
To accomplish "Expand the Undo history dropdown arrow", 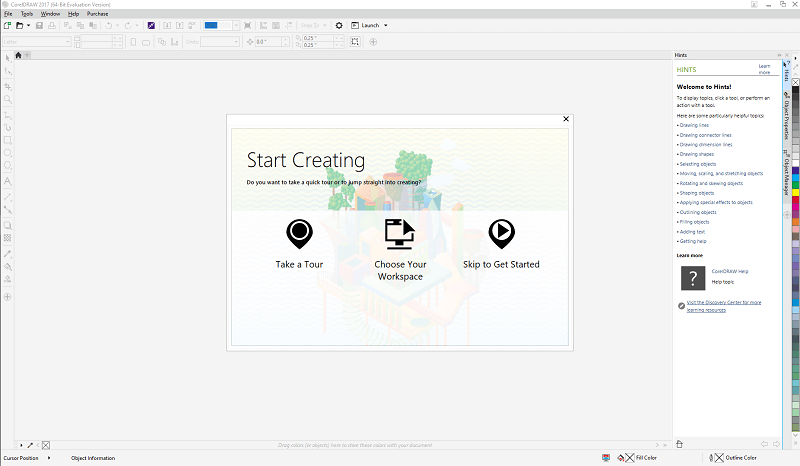I will pos(117,25).
